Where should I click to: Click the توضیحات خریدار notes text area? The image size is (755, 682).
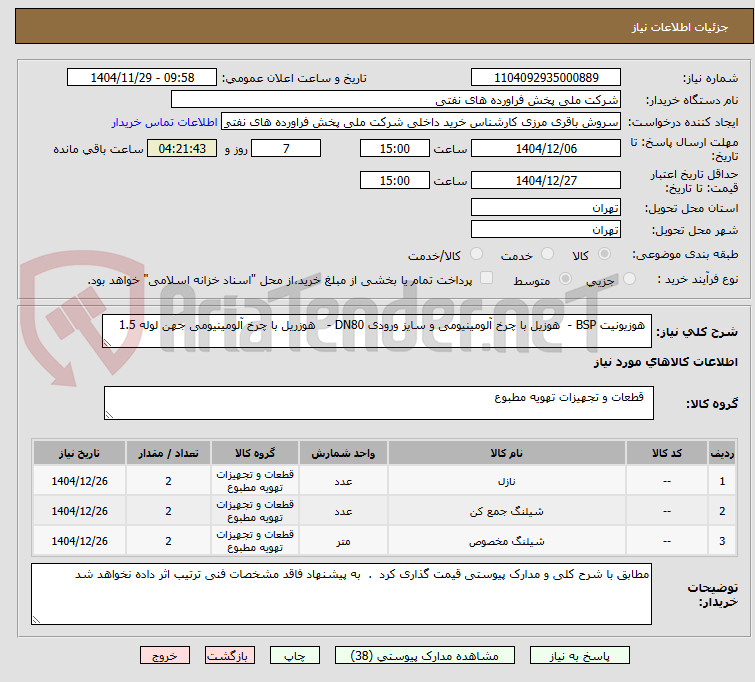tap(341, 594)
